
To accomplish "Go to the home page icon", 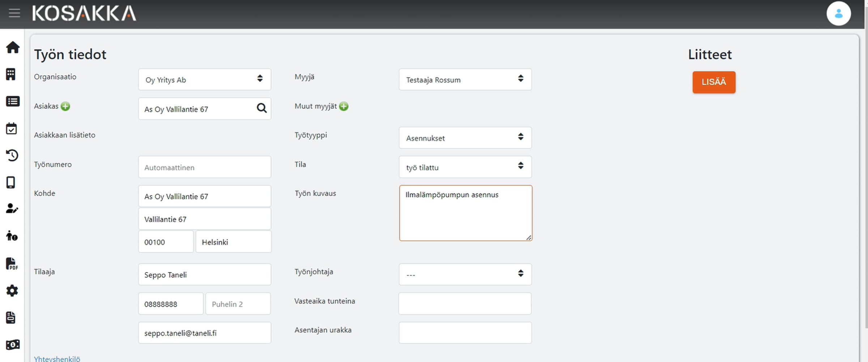I will pyautogui.click(x=13, y=47).
